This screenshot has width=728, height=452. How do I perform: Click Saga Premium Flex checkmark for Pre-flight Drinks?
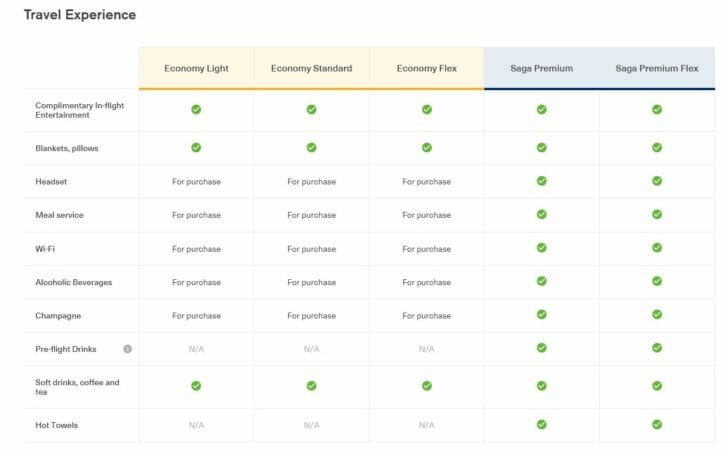pyautogui.click(x=657, y=348)
